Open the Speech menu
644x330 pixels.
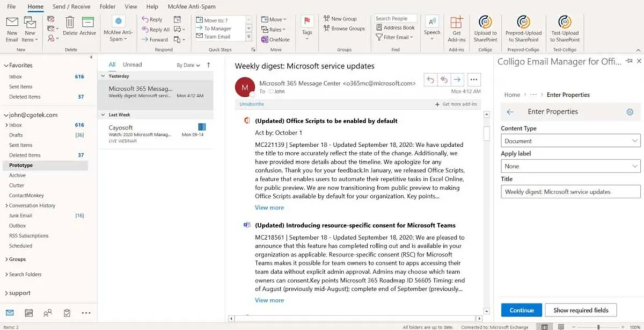point(432,26)
